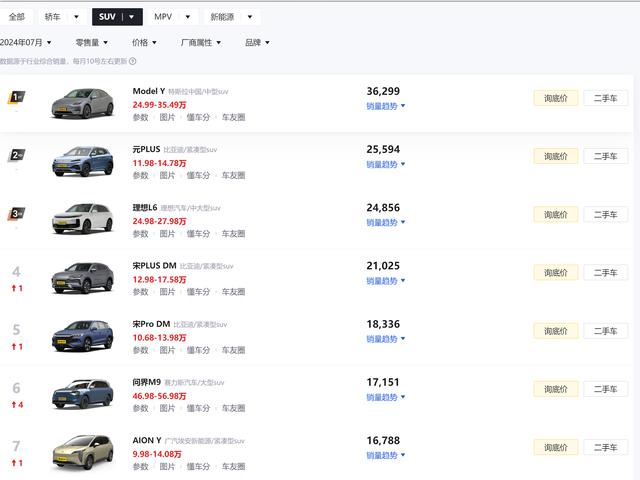Screen dimensions: 640x480
Task: Click the help icon beside data source note
Action: pos(133,61)
